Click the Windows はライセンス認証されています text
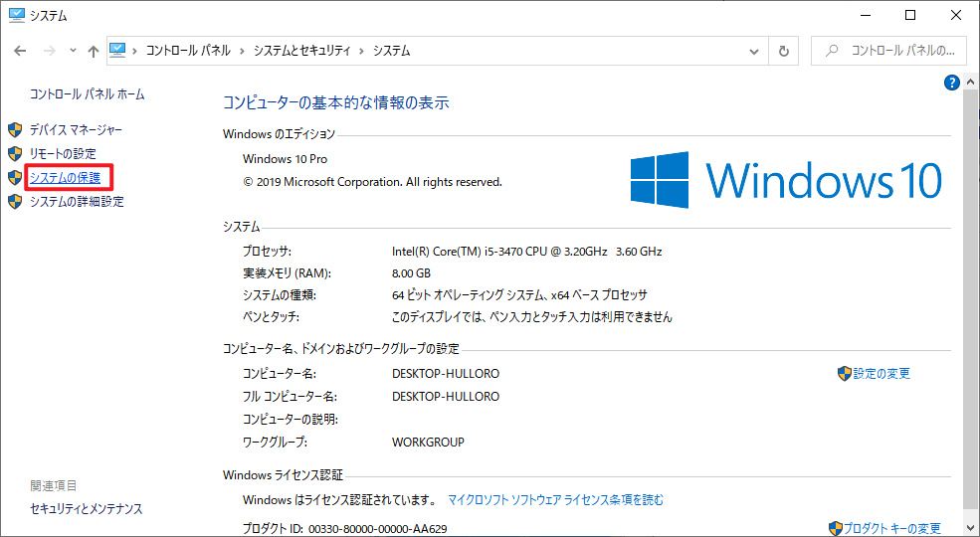980x537 pixels. 339,499
